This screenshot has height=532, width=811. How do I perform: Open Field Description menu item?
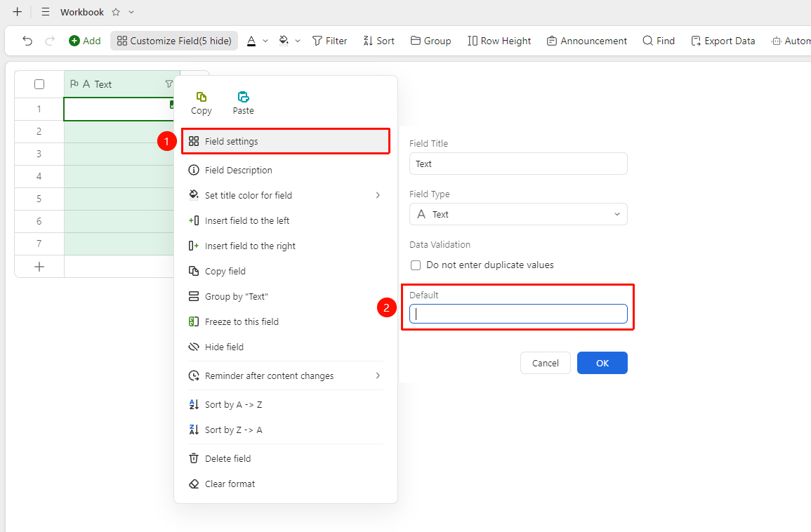coord(286,170)
